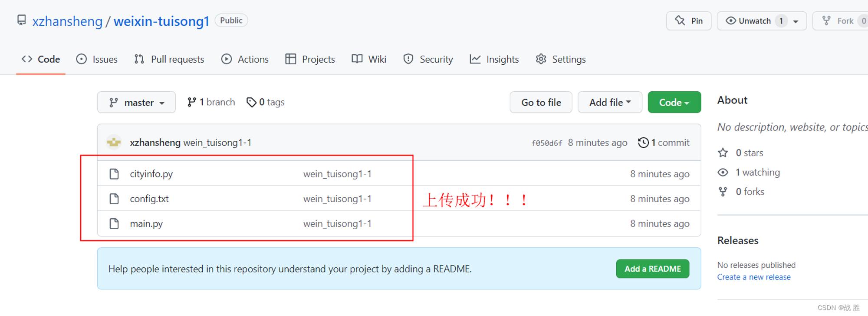
Task: Open the xzhansheng owner profile link
Action: tap(67, 21)
